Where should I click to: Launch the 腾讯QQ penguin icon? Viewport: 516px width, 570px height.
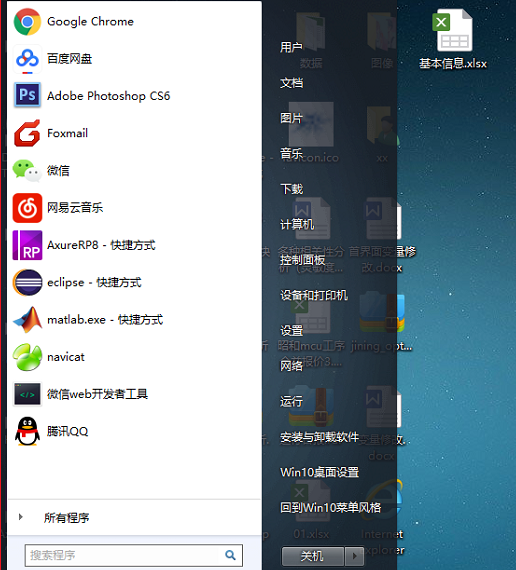click(27, 431)
